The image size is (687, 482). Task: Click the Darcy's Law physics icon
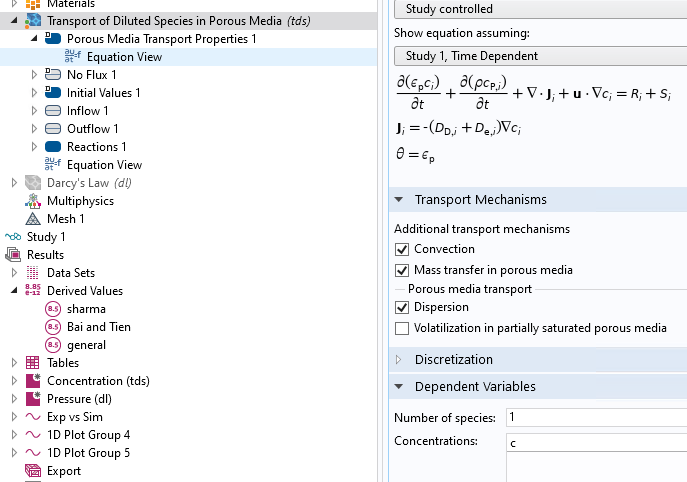pyautogui.click(x=34, y=183)
